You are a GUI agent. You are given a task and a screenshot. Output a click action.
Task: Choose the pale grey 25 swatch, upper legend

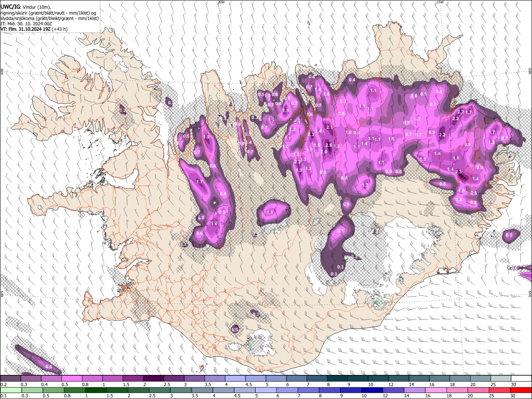(501, 379)
